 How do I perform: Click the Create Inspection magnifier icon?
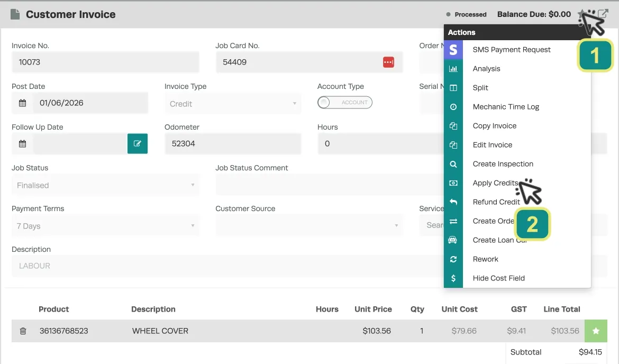(x=453, y=164)
